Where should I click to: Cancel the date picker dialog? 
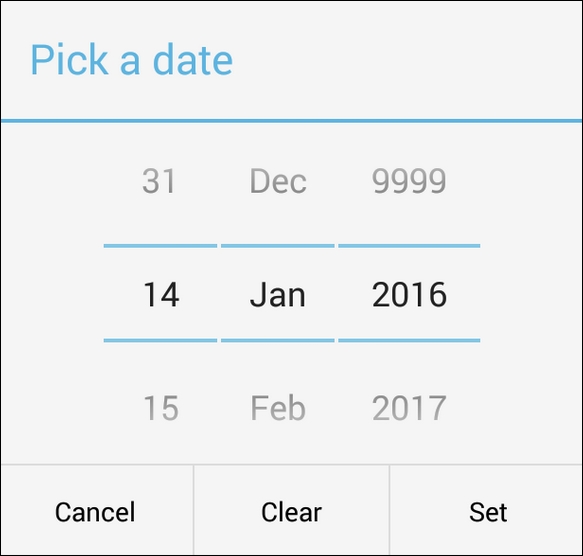click(x=97, y=510)
